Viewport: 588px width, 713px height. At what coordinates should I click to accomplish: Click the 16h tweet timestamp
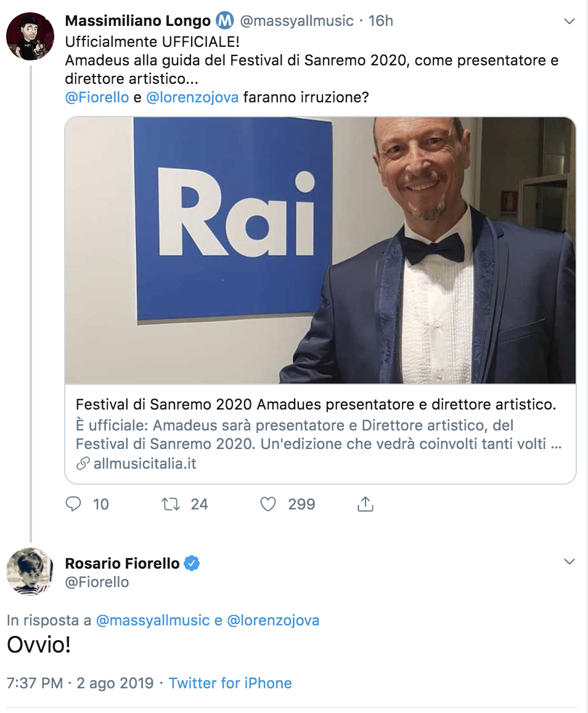click(380, 21)
